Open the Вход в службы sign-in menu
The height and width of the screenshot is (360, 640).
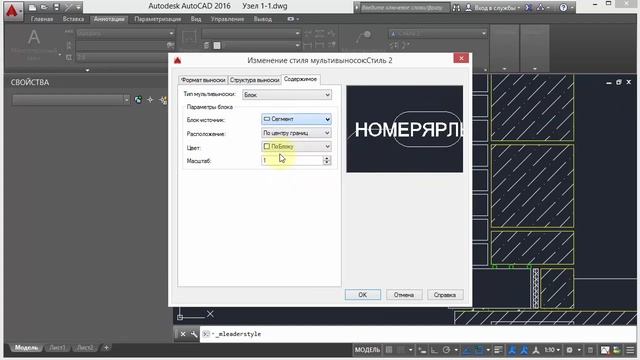click(493, 7)
